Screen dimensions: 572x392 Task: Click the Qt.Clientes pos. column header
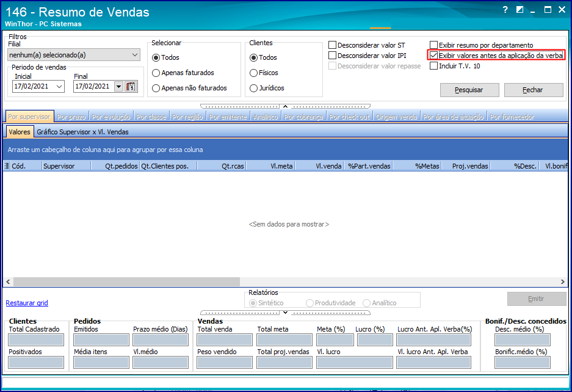coord(168,166)
